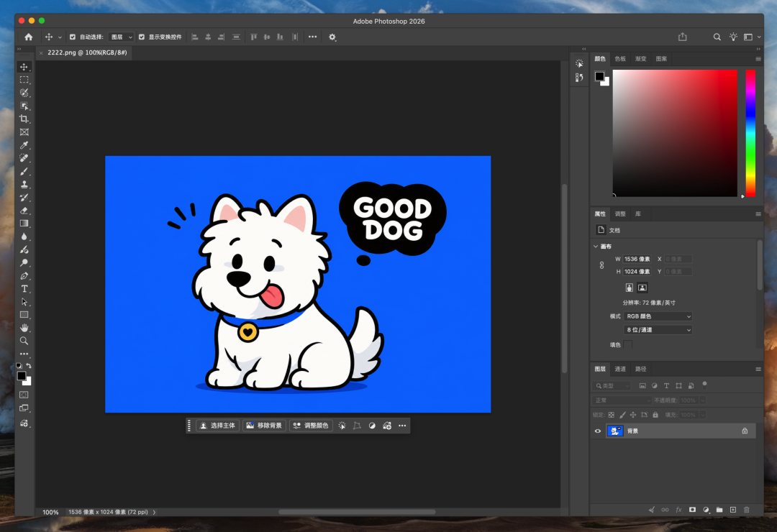Click the hue spectrum slider strip
This screenshot has height=532, width=777.
[x=750, y=133]
